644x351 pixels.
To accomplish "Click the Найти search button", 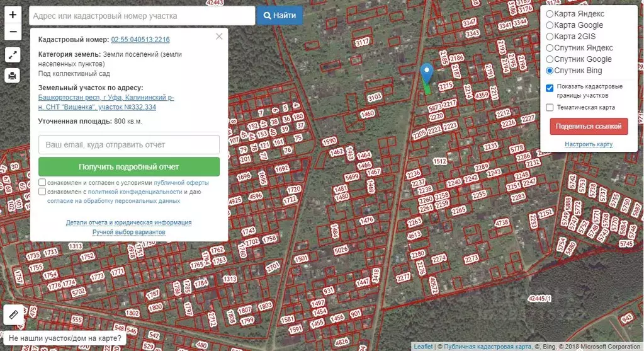I will click(x=280, y=15).
